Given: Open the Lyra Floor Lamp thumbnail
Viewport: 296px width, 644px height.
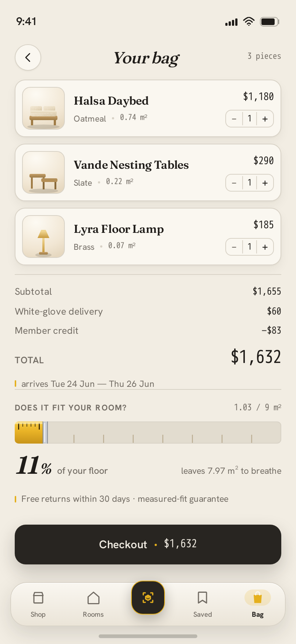Looking at the screenshot, I should (43, 237).
